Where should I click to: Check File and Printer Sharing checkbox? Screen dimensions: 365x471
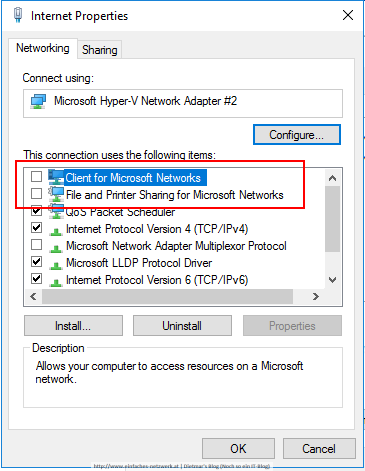tap(36, 193)
